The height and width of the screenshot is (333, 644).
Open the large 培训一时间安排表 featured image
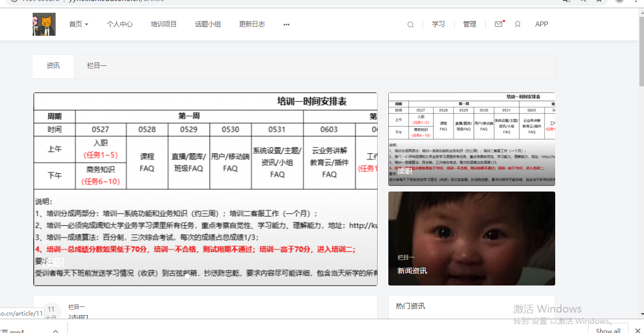[205, 189]
